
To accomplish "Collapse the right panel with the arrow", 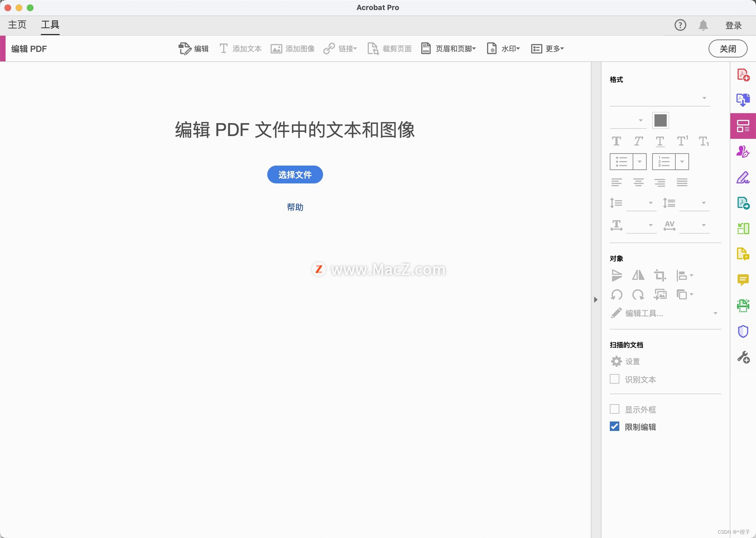I will tap(596, 300).
